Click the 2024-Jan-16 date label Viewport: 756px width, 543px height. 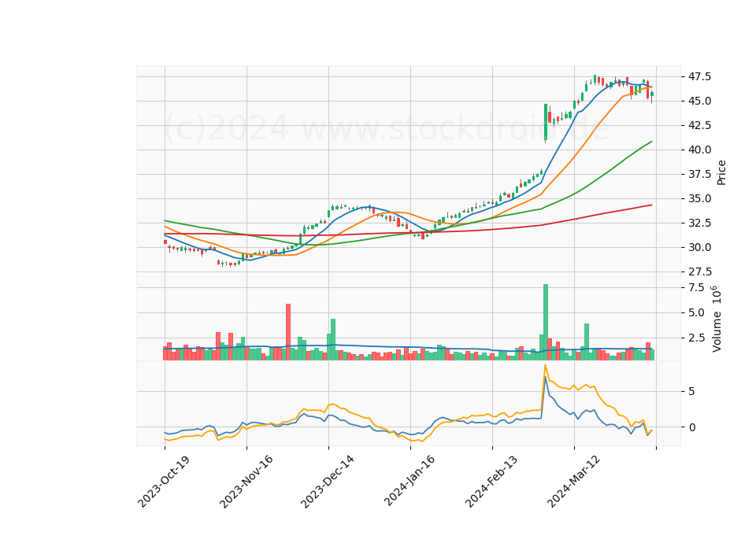[409, 482]
